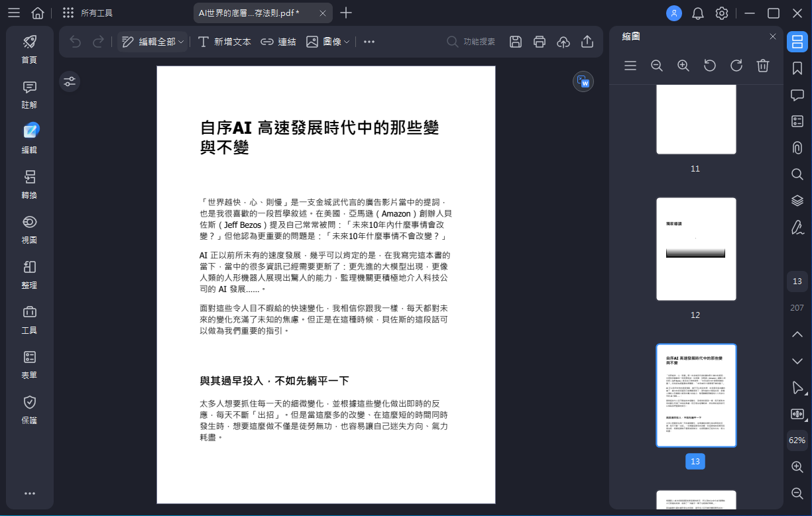Click the 連結 button
Screen dimensions: 812x516
(278, 42)
